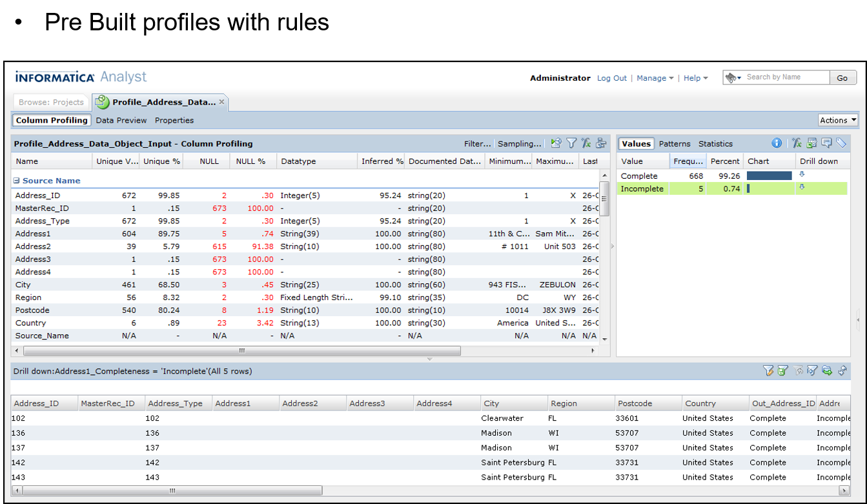Open the Manage menu
Viewport: 867px width, 504px height.
coord(655,78)
